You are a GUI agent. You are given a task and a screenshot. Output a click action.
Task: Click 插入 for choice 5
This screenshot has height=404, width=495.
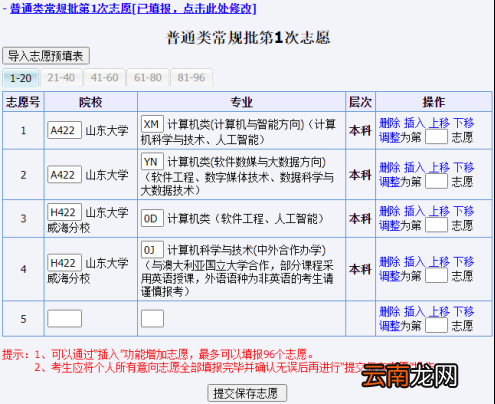coord(414,312)
